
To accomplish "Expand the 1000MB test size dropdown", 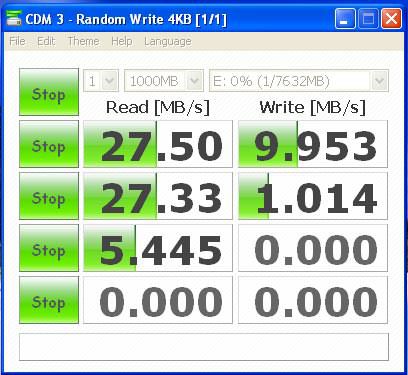I will [x=164, y=81].
